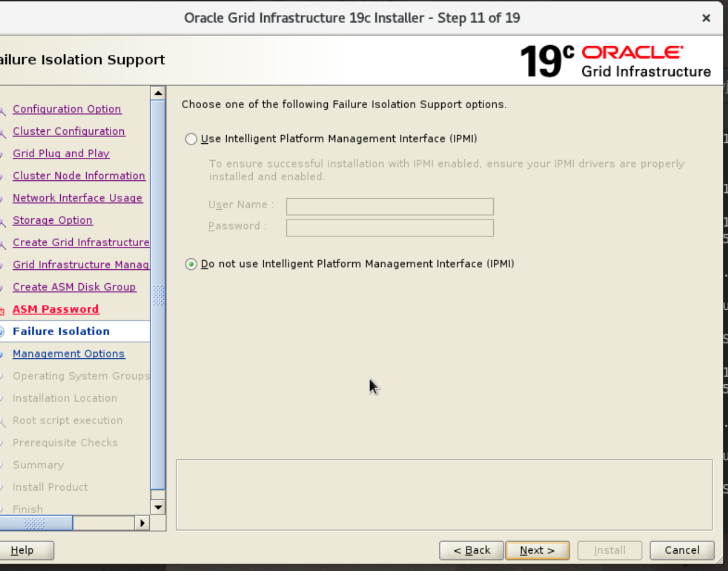Open the Grid Plug and Play step
Viewport: 728px width, 571px height.
[x=61, y=154]
